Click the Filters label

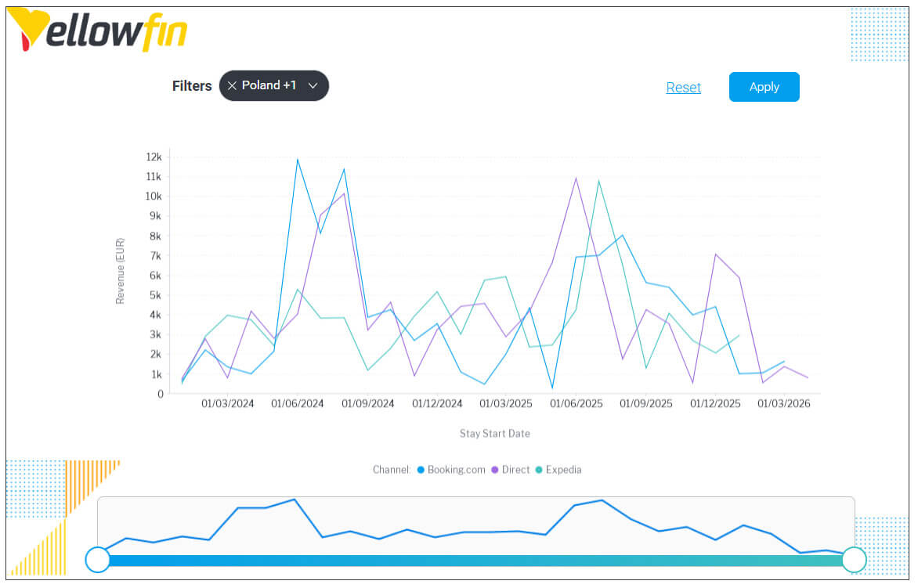[191, 85]
